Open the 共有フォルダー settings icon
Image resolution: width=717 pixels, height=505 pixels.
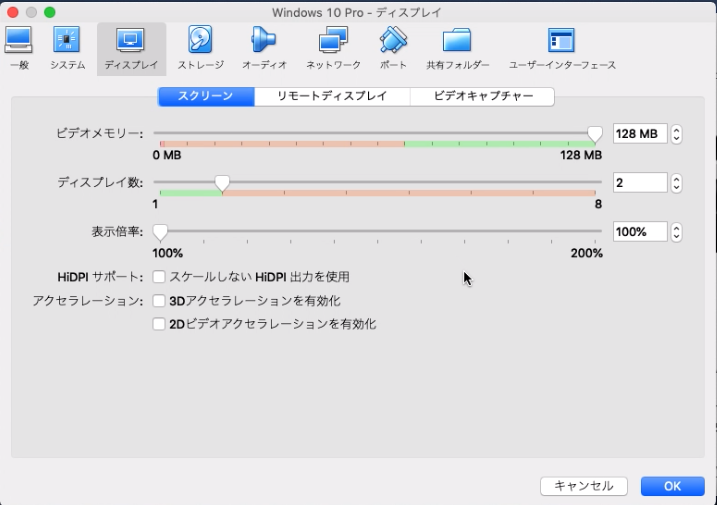click(x=457, y=48)
